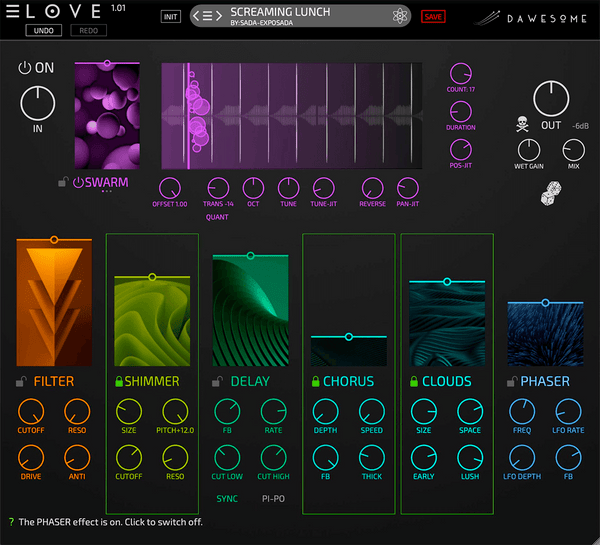The width and height of the screenshot is (600, 545).
Task: Click the dice randomize icon
Action: point(549,192)
